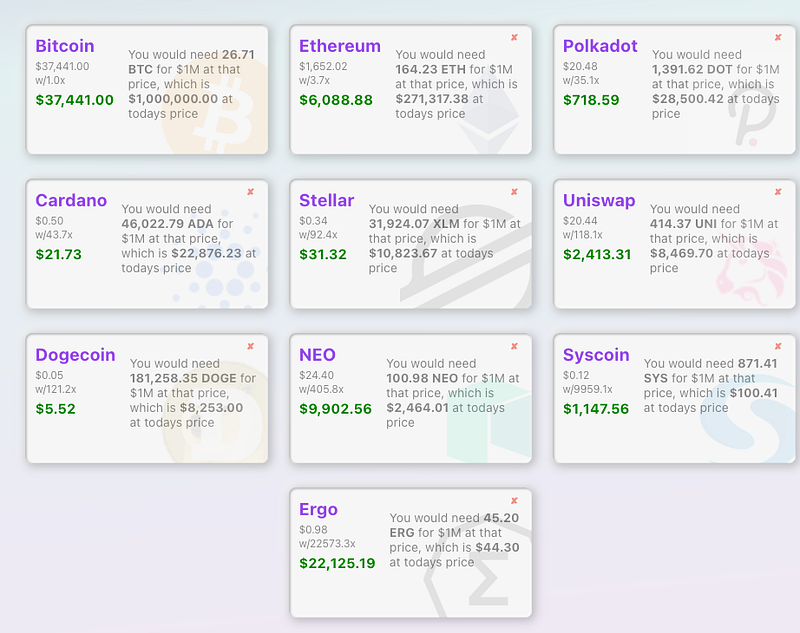Viewport: 800px width, 633px height.
Task: Click the Stellar $31.32 projected price
Action: pos(322,255)
